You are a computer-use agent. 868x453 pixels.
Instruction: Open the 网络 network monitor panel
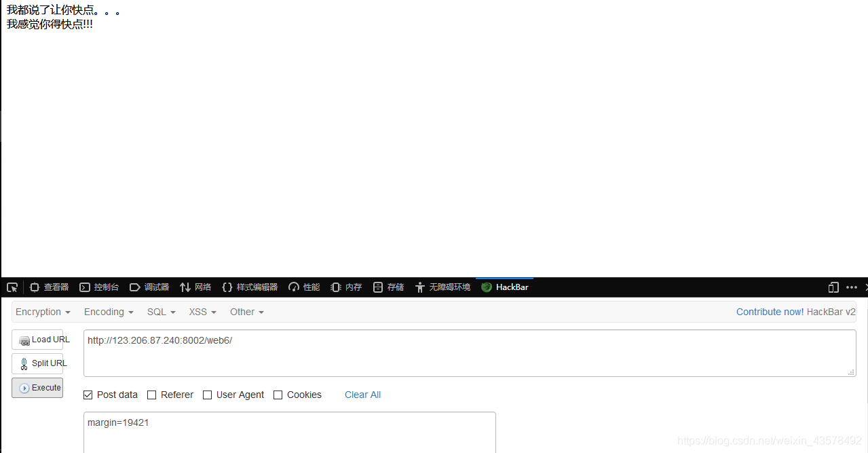pos(195,287)
